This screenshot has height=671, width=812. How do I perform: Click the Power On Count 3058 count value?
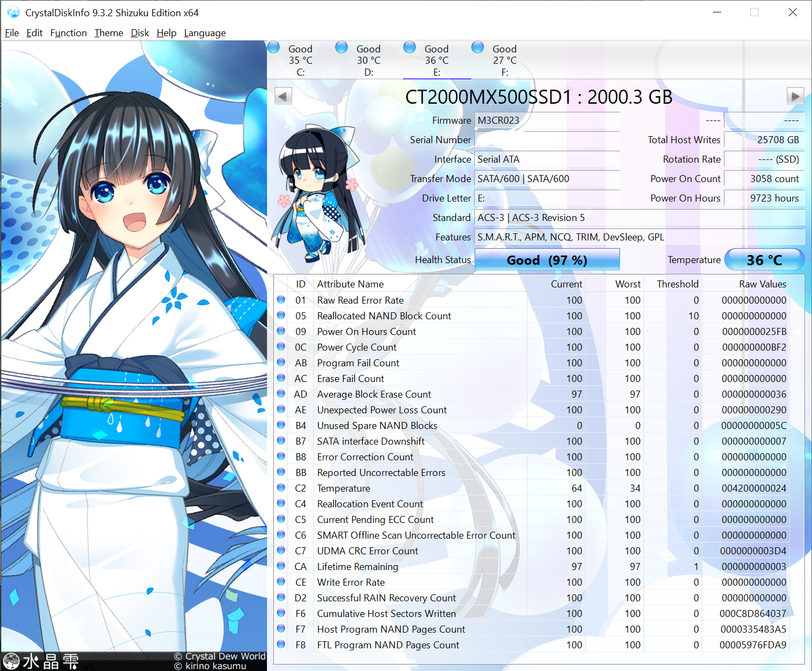coord(764,179)
